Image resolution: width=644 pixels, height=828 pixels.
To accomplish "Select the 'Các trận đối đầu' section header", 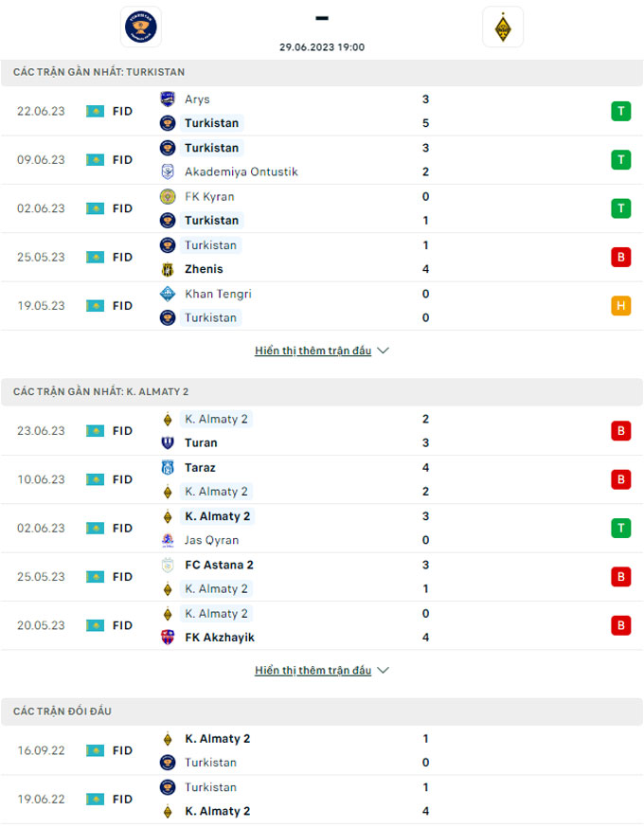I will click(x=63, y=711).
